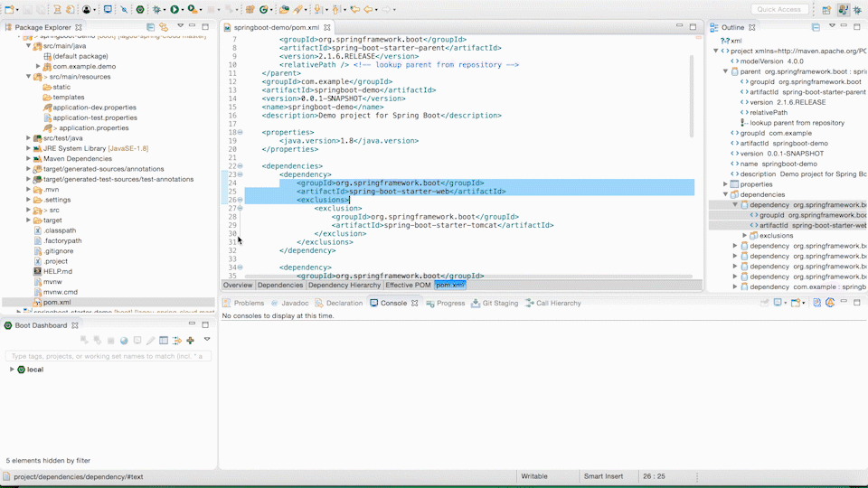This screenshot has width=868, height=488.
Task: Click the Open Console icon in Console panel
Action: pyautogui.click(x=796, y=303)
